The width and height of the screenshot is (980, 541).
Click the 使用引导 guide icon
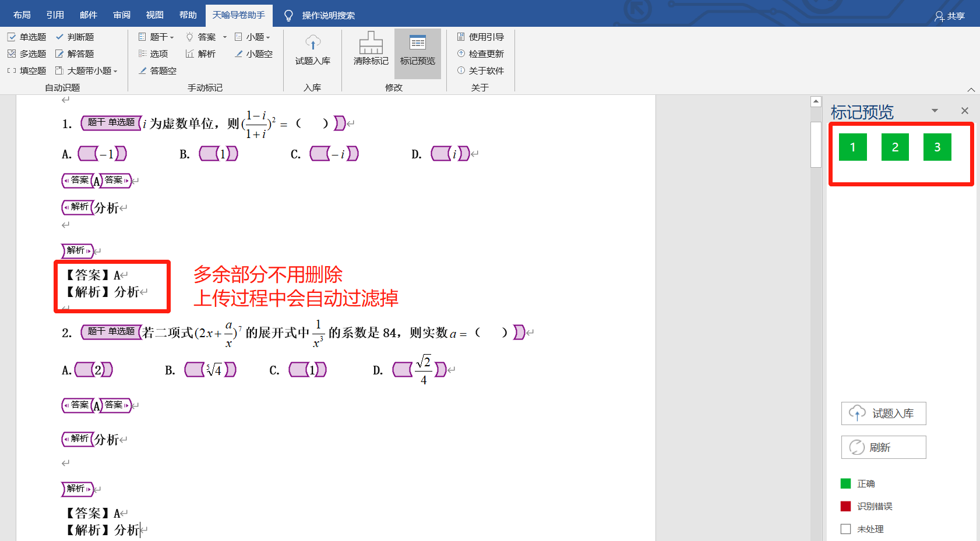tap(461, 37)
